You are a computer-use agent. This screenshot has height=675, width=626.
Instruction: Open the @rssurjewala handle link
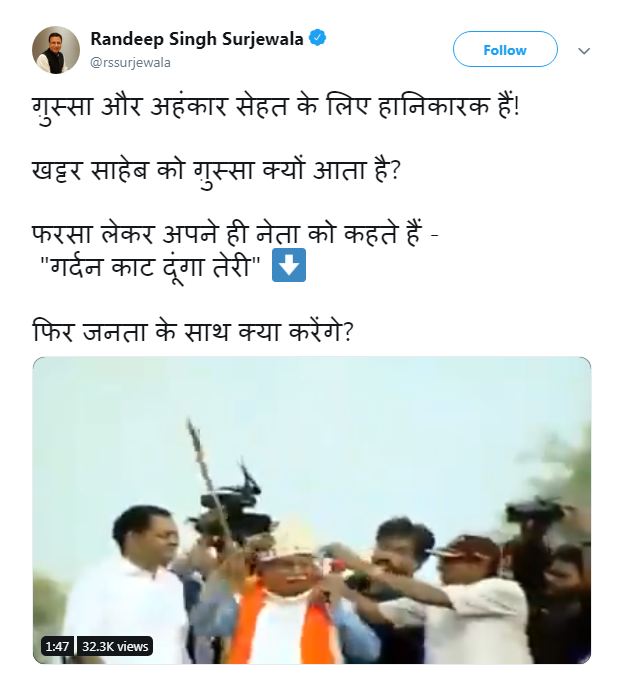point(131,62)
